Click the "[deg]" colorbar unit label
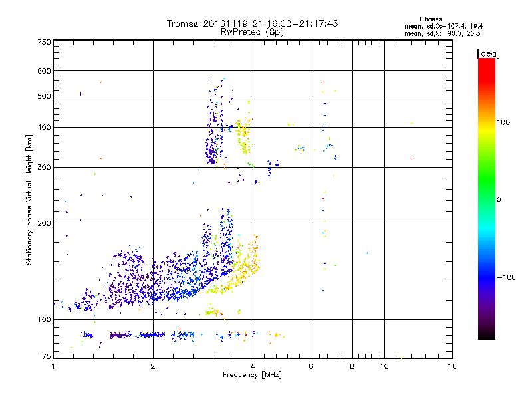This screenshot has height=399, width=532. coord(488,53)
